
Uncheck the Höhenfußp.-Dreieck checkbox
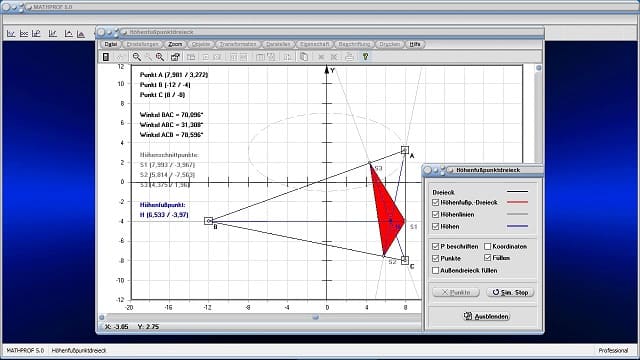[x=436, y=202]
